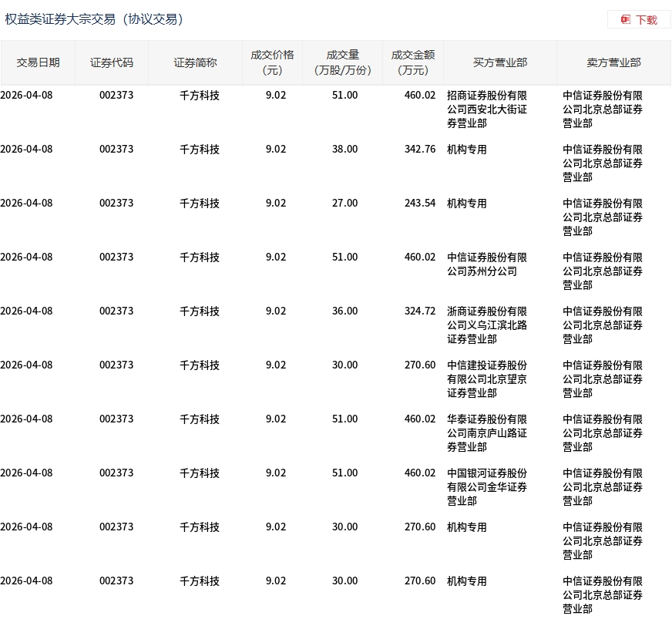Screen dimensions: 672x626
Task: Click the date in the 华泰证券 buyer row
Action: click(x=26, y=419)
